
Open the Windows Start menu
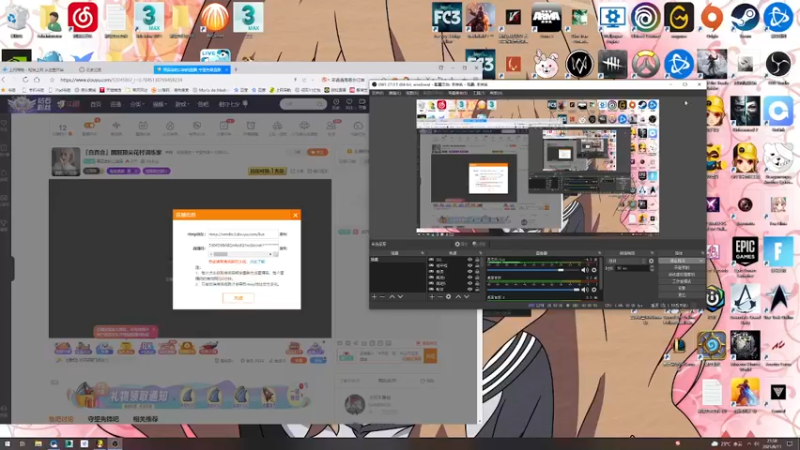tap(7, 444)
